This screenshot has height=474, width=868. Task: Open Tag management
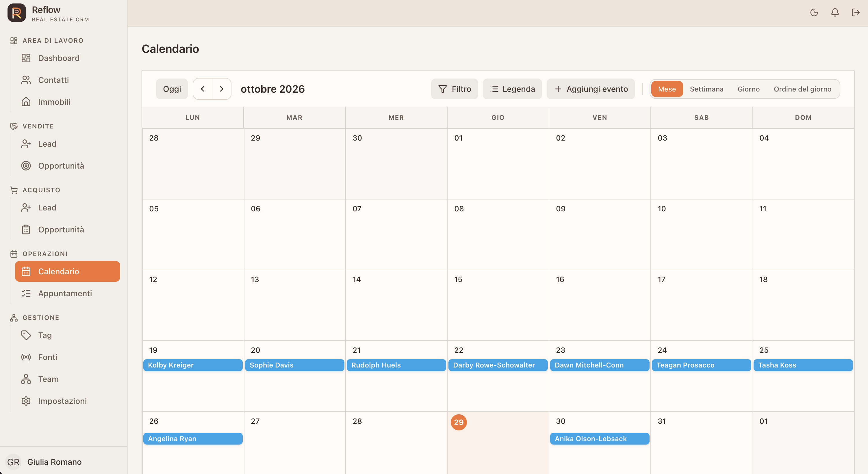67,335
